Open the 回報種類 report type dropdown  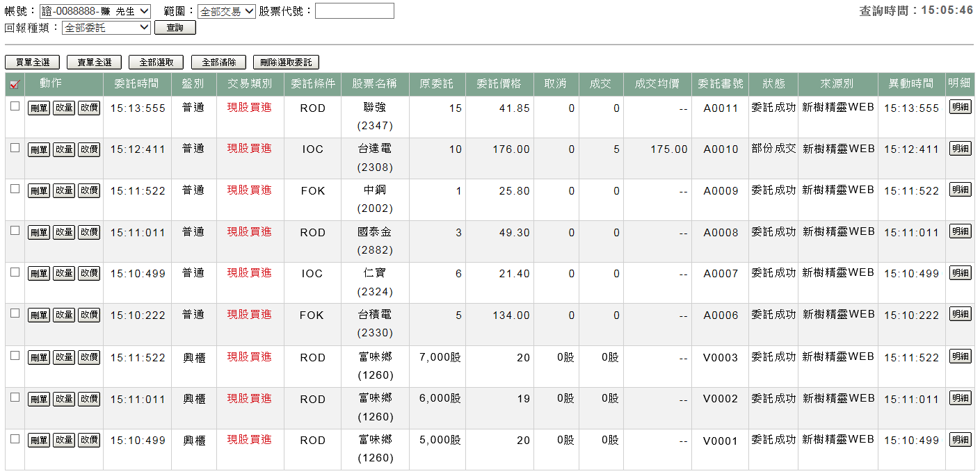pyautogui.click(x=106, y=28)
